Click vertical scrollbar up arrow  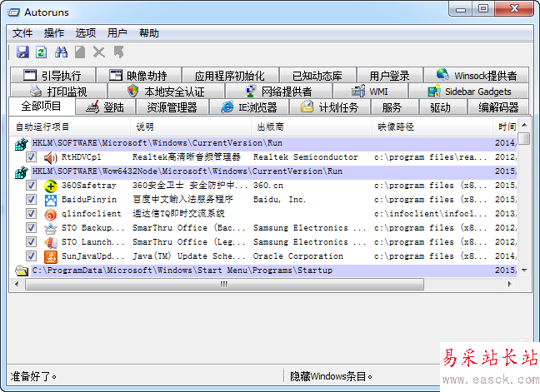(524, 125)
